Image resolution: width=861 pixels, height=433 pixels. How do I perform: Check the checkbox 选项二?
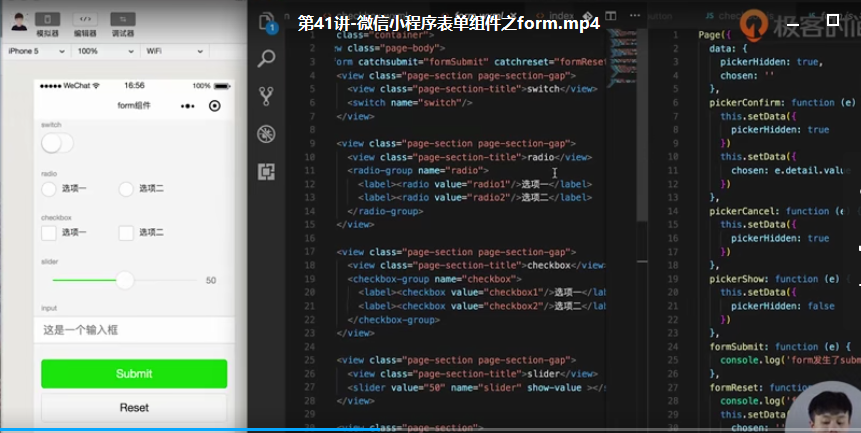(126, 233)
